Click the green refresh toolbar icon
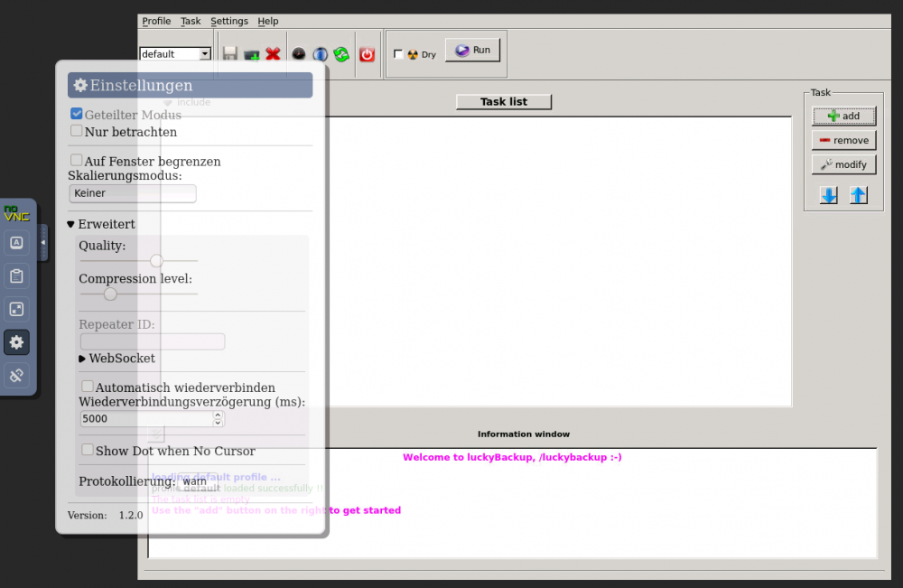903x588 pixels. 341,54
